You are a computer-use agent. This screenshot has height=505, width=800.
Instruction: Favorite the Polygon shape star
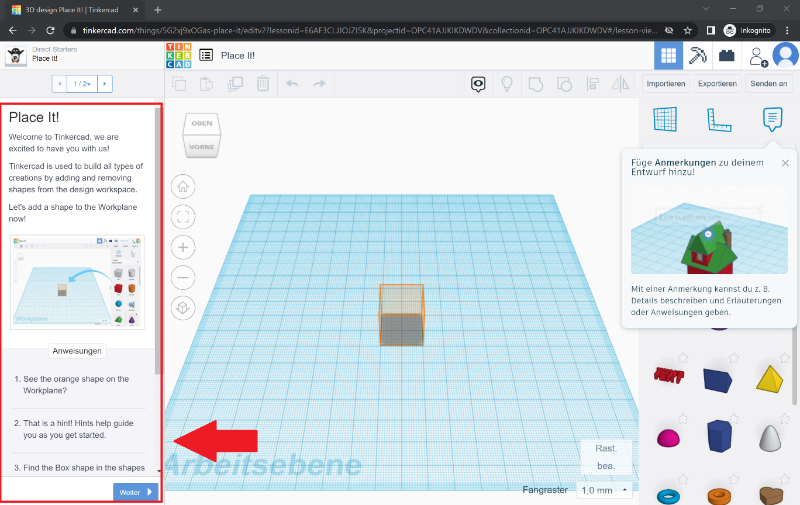click(734, 418)
